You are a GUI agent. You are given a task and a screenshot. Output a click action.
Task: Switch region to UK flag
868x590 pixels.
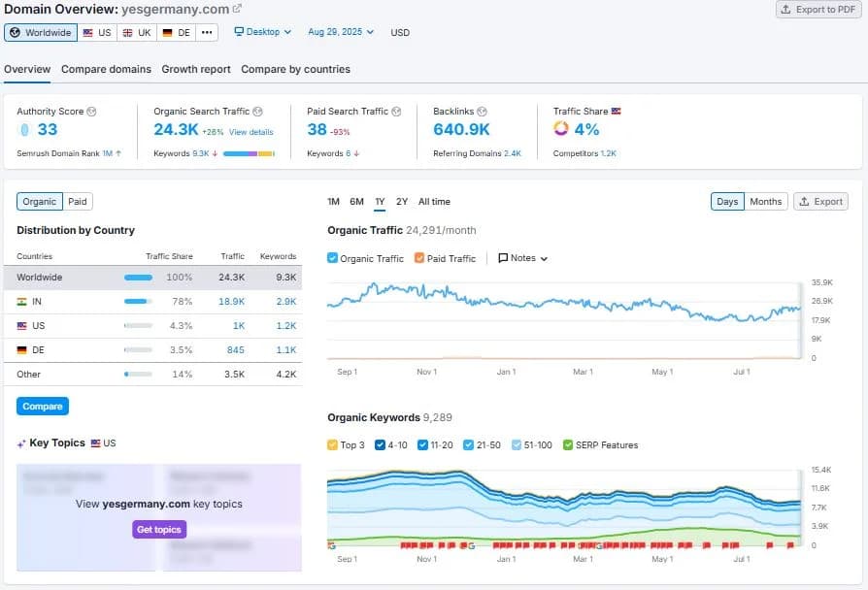pyautogui.click(x=137, y=33)
